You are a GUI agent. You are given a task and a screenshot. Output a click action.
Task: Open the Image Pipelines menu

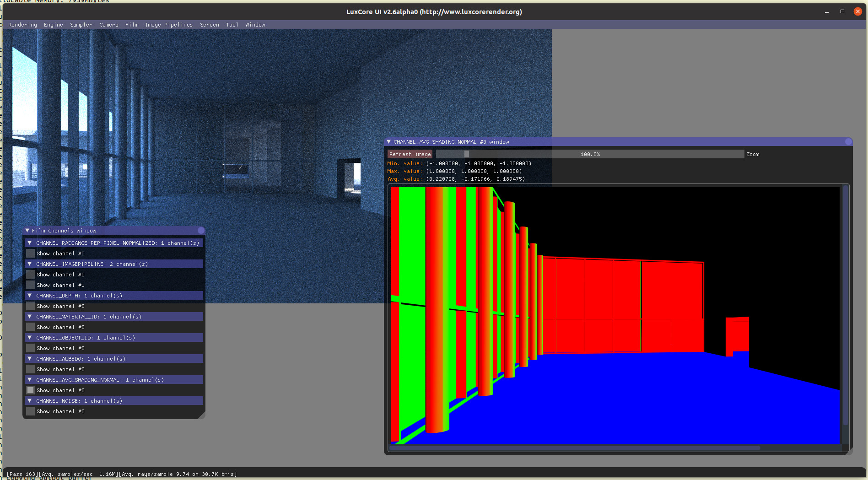[x=169, y=25]
